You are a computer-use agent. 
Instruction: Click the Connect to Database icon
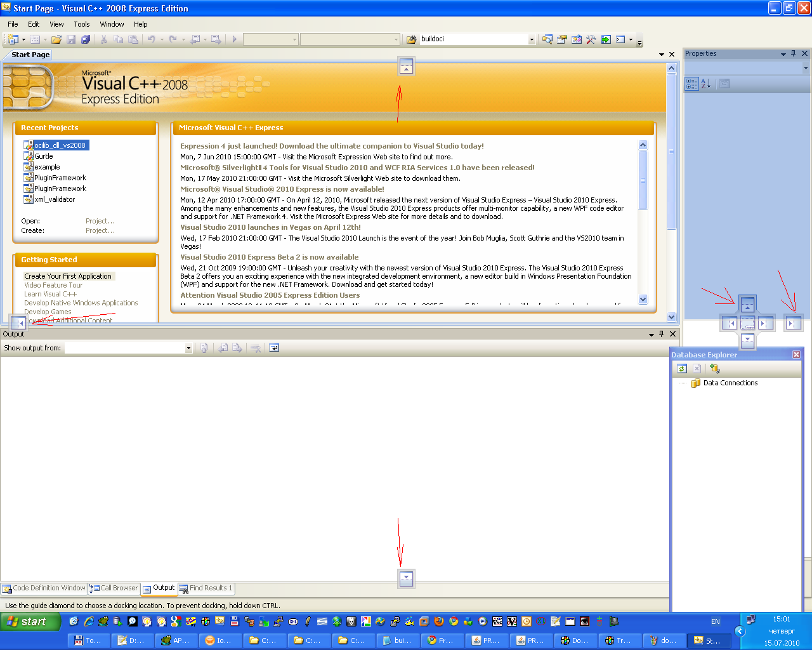coord(715,369)
